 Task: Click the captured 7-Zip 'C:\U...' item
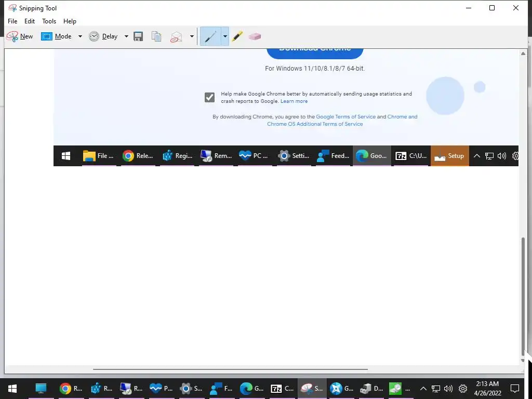[411, 156]
